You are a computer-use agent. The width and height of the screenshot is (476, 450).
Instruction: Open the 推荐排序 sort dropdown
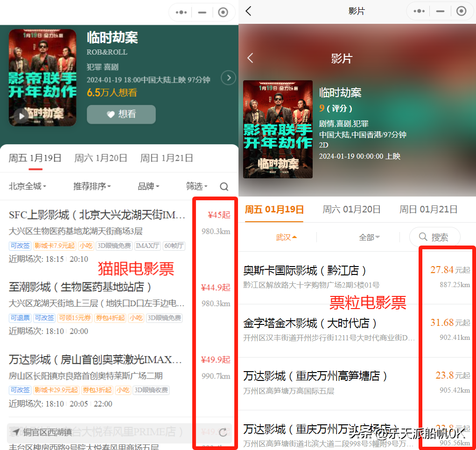[92, 186]
